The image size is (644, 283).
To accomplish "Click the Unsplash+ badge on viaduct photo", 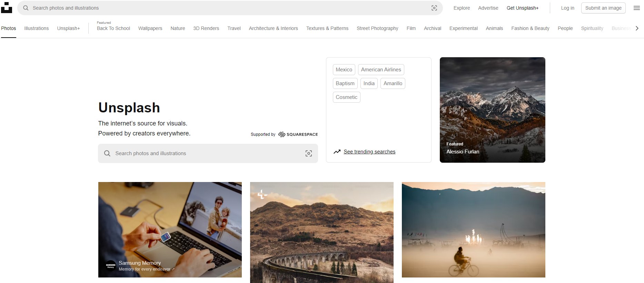I will point(262,194).
